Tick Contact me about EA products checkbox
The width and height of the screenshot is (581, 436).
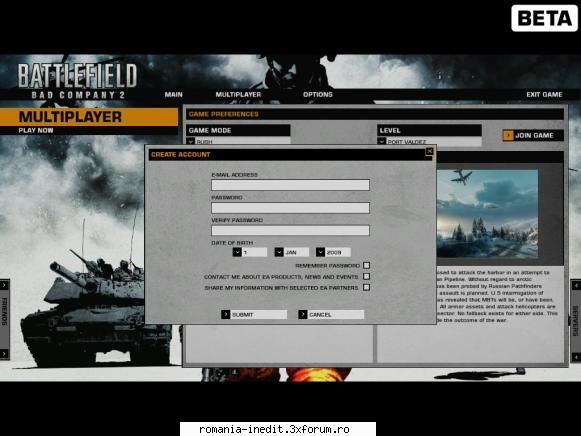366,276
